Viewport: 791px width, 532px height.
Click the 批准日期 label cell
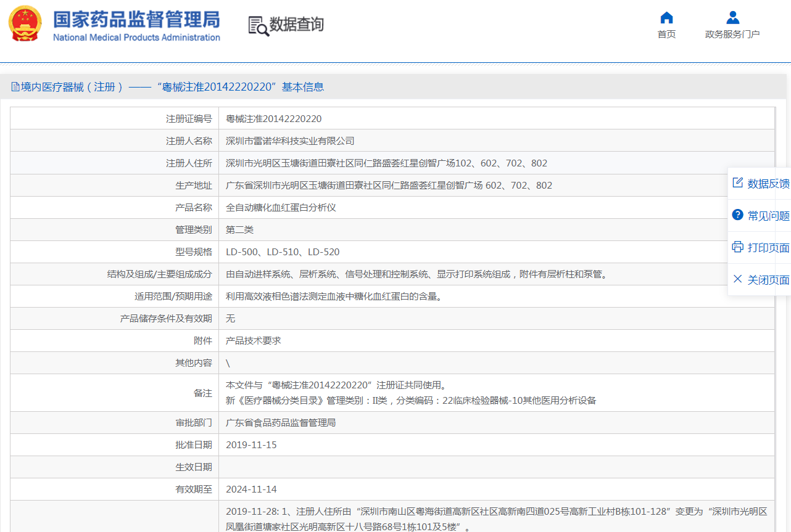(115, 445)
